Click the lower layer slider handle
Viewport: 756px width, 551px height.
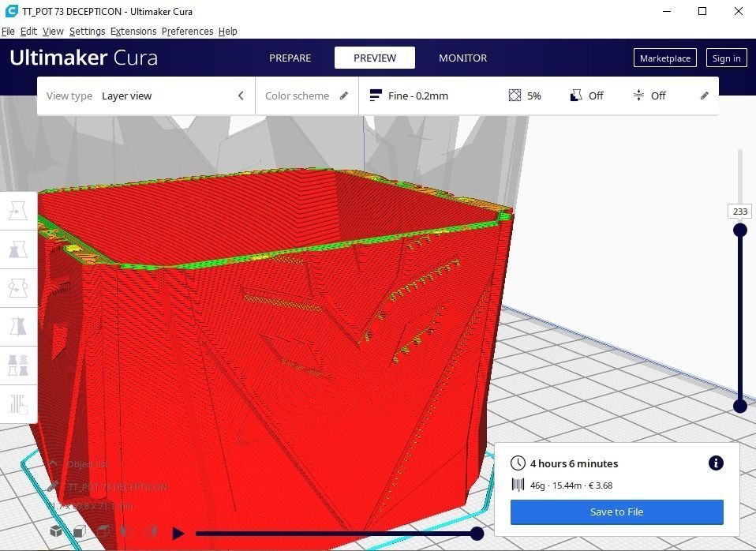coord(740,406)
